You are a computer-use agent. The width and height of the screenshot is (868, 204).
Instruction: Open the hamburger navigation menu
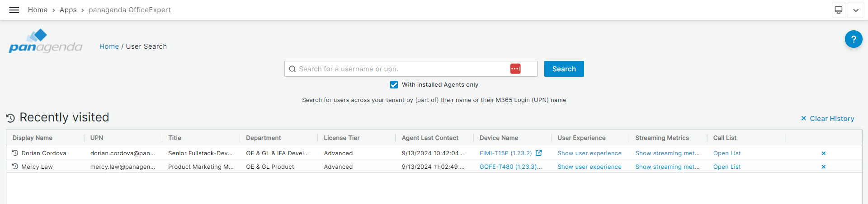click(14, 10)
